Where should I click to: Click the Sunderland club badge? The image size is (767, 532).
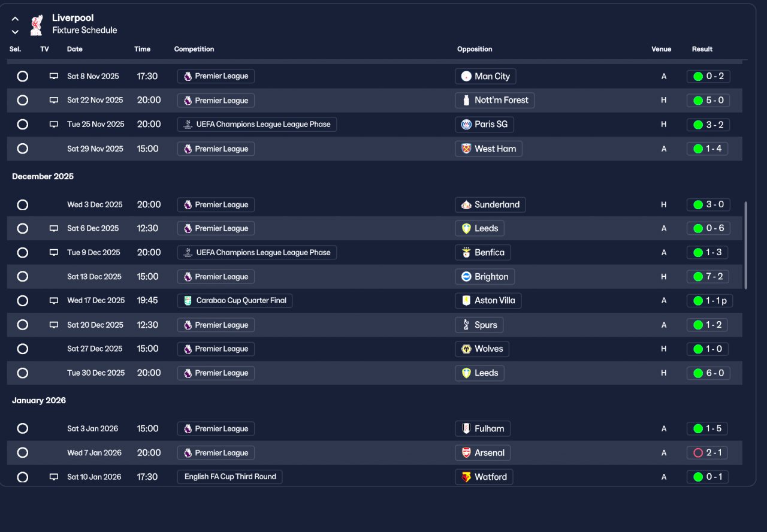pos(466,204)
